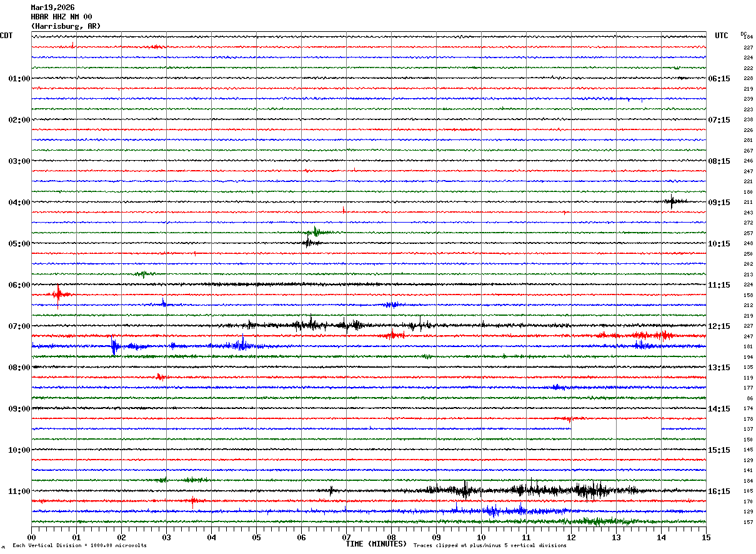Click the DC offset value 281

(748, 141)
